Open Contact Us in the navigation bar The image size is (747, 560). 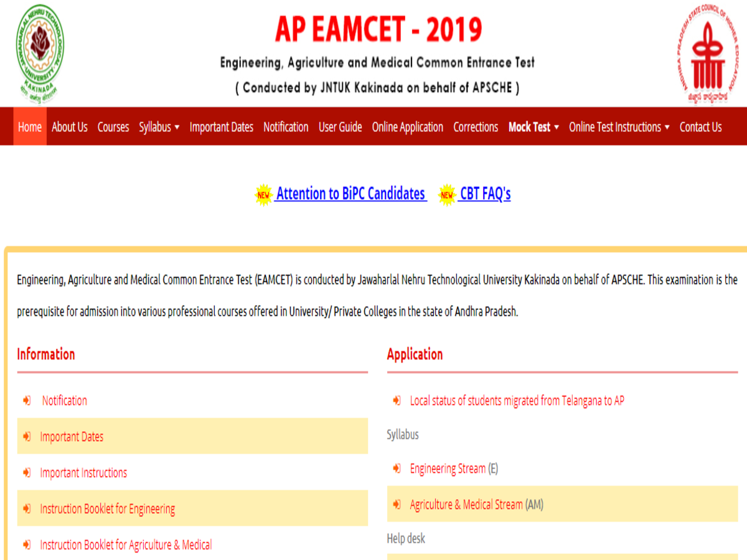[x=701, y=127]
